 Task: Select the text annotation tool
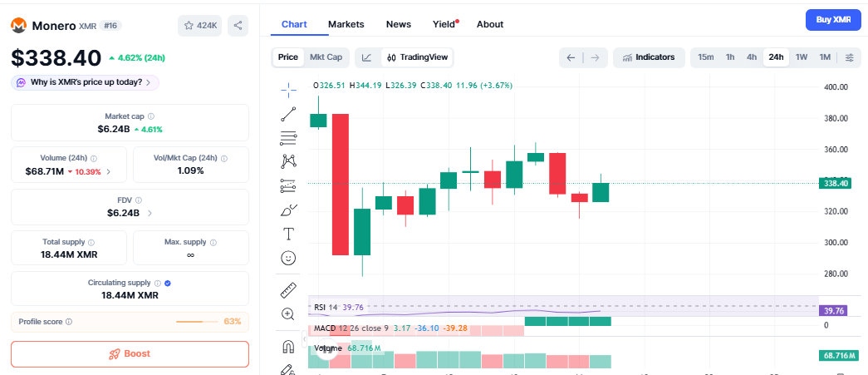click(x=288, y=234)
